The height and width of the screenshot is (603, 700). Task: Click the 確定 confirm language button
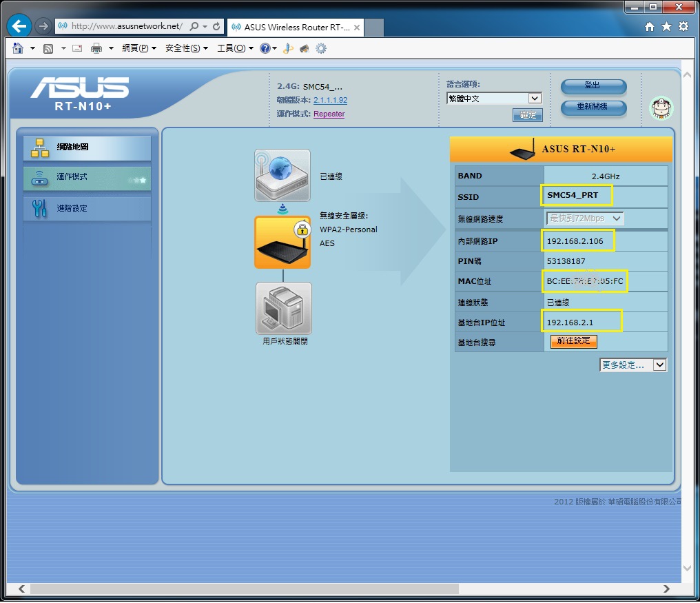528,115
